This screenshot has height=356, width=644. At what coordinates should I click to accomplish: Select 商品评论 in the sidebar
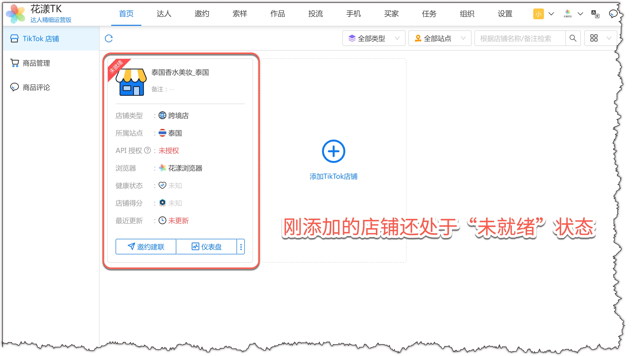tap(51, 87)
